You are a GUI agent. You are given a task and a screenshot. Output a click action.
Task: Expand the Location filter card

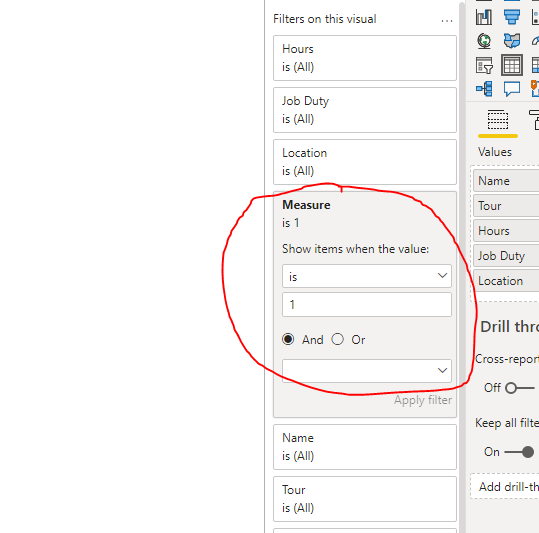pos(365,162)
